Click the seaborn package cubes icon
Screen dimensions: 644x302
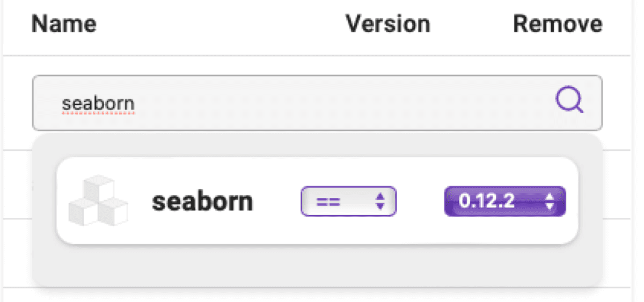98,201
